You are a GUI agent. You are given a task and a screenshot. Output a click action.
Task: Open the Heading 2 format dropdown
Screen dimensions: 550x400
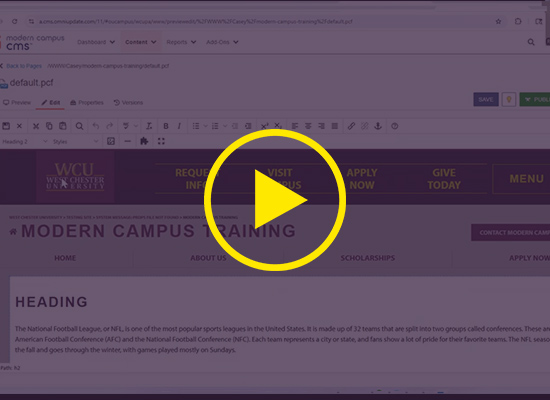[25, 141]
